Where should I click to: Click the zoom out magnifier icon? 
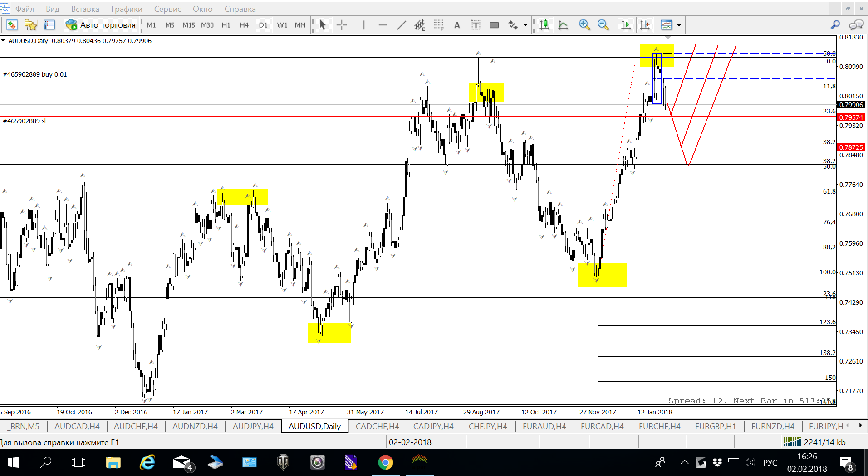tap(603, 25)
